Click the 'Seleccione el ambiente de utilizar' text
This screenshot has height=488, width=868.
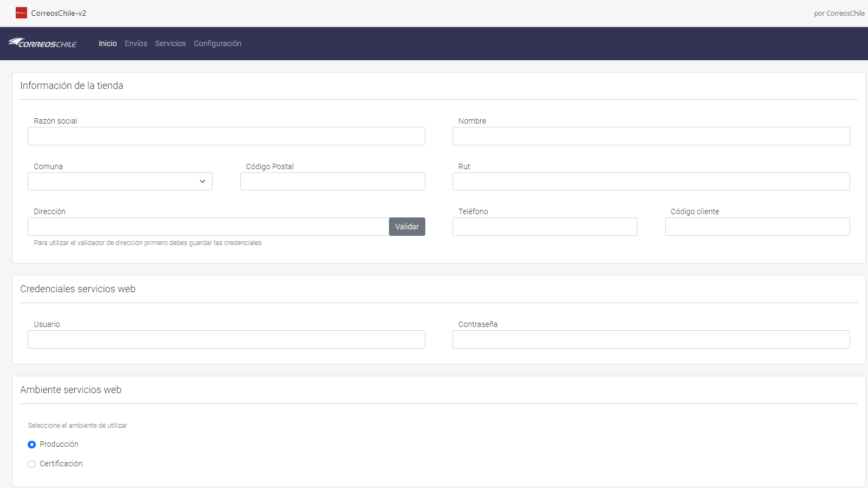[78, 426]
